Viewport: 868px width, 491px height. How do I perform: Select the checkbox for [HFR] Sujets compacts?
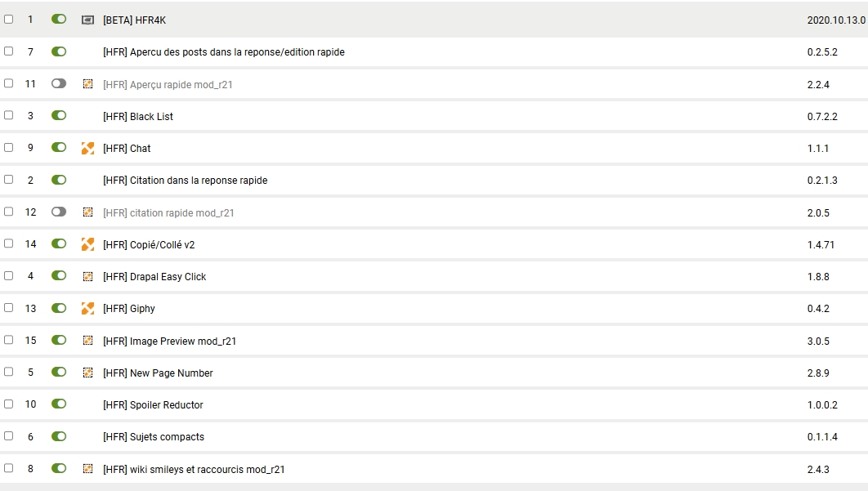9,436
